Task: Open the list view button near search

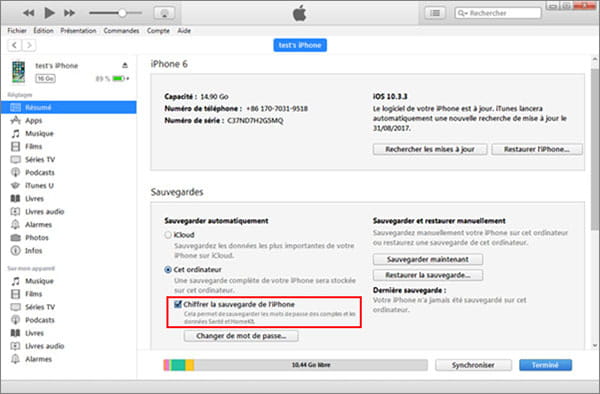Action: coord(435,13)
